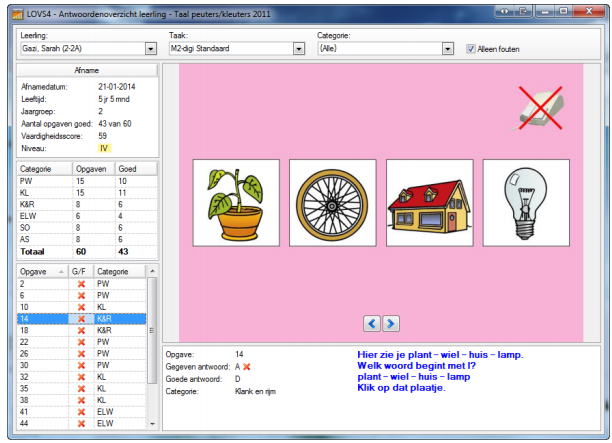Uncheck the Alleen fouten checkbox

pos(471,49)
